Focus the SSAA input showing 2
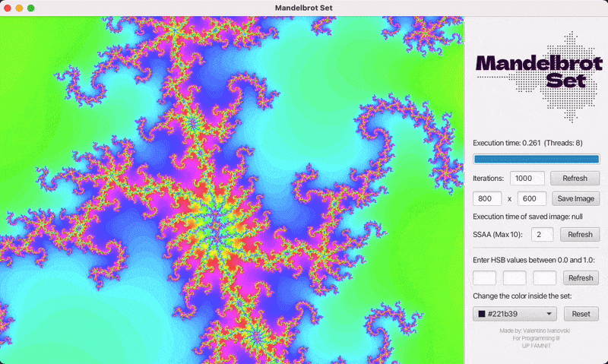The image size is (608, 364). point(542,235)
